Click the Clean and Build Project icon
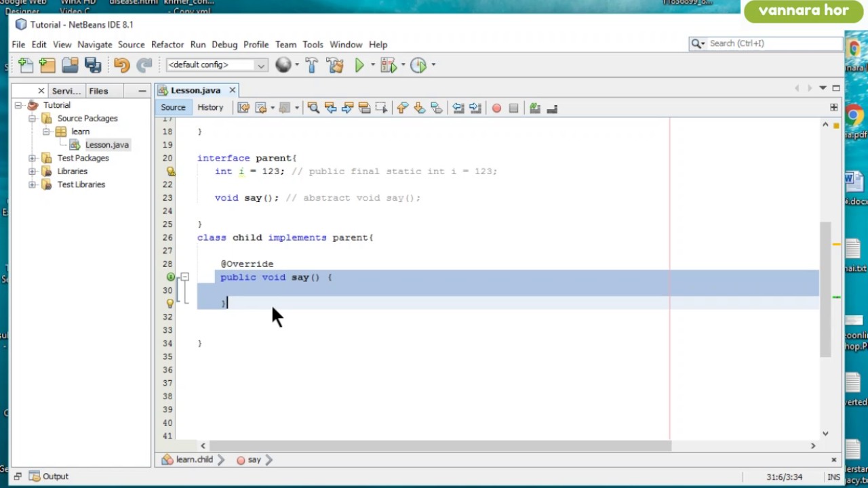This screenshot has height=488, width=868. coord(335,65)
